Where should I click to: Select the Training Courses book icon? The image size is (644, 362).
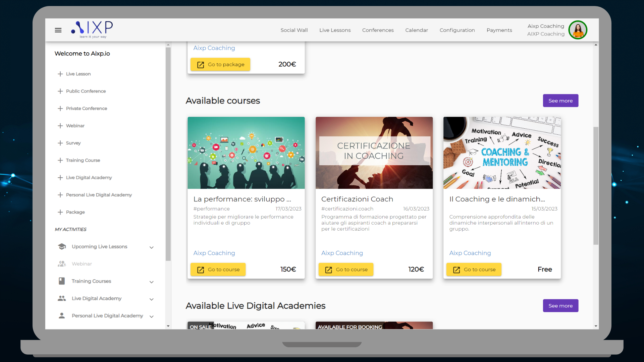point(62,281)
